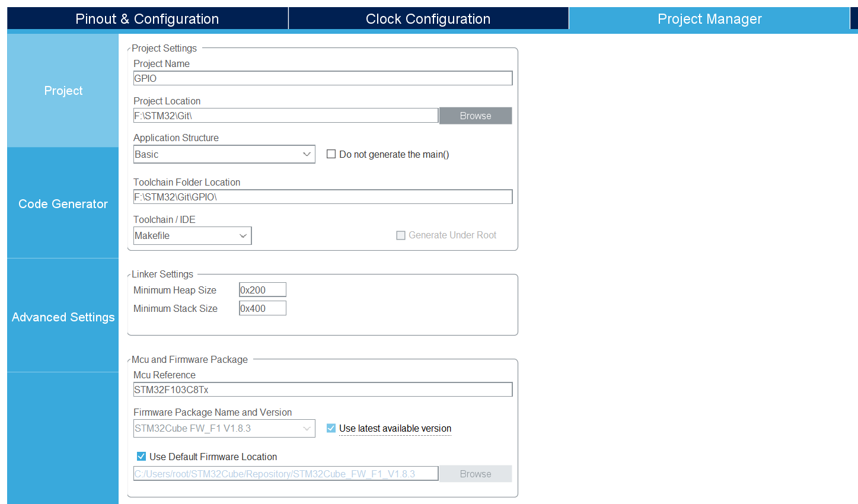Viewport: 858px width, 504px height.
Task: Click the Minimum Heap Size field
Action: point(262,290)
